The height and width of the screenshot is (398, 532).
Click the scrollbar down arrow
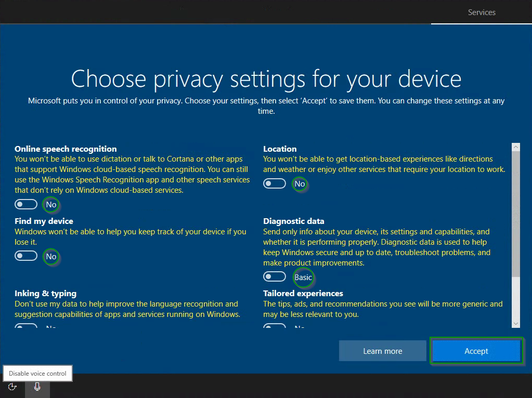point(516,323)
